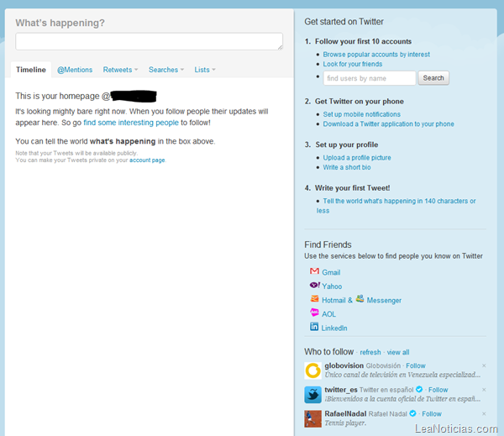The width and height of the screenshot is (504, 436).
Task: Expand the Retweets dropdown tab
Action: click(x=120, y=70)
